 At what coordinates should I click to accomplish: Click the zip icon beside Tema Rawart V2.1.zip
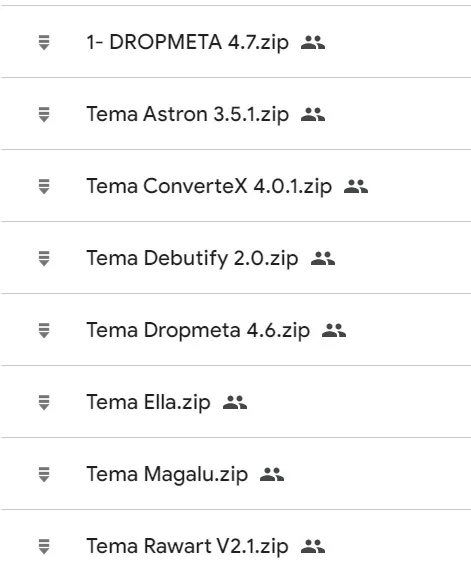(x=44, y=547)
